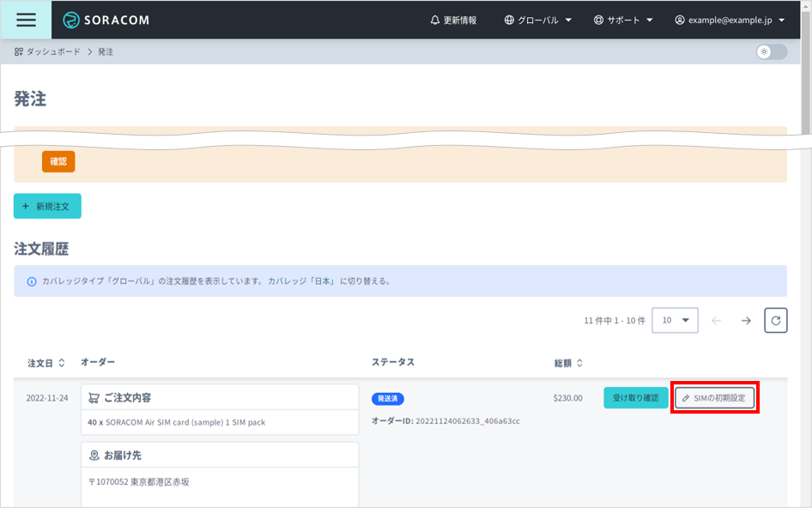Click the order ID 20221124062633_406a63cc
Image resolution: width=812 pixels, height=508 pixels.
tap(468, 421)
